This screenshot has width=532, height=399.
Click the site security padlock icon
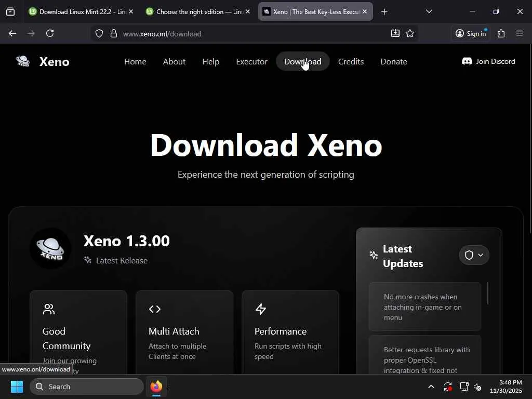[114, 34]
